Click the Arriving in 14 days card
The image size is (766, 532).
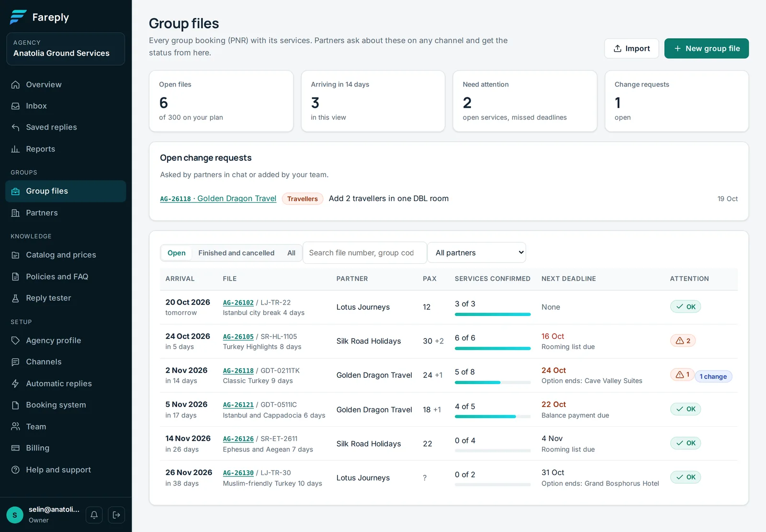click(373, 101)
